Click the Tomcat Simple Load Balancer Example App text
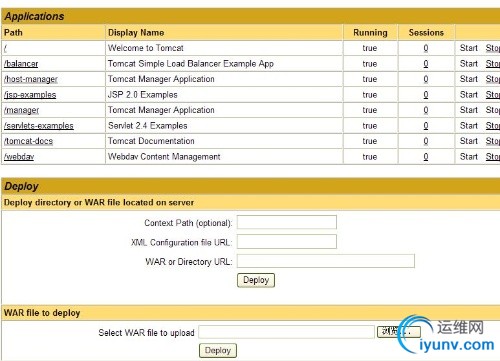Viewport: 500px width, 361px height. 191,64
